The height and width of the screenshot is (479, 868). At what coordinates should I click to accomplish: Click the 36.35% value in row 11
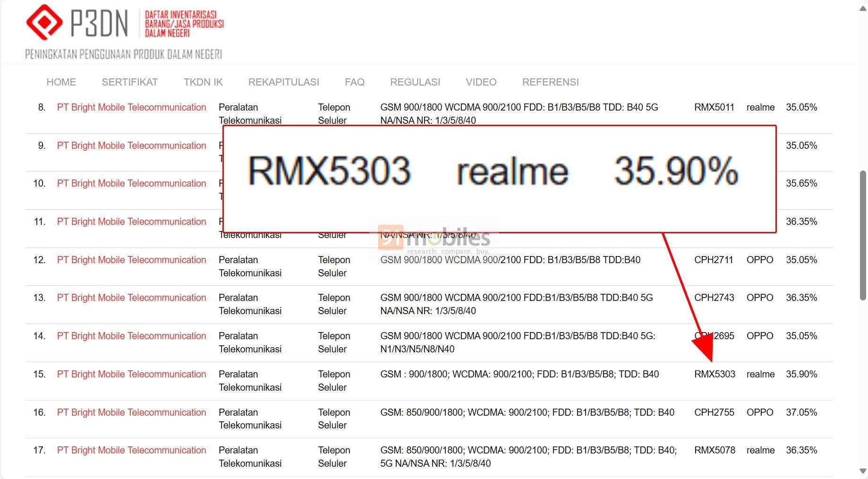(801, 222)
